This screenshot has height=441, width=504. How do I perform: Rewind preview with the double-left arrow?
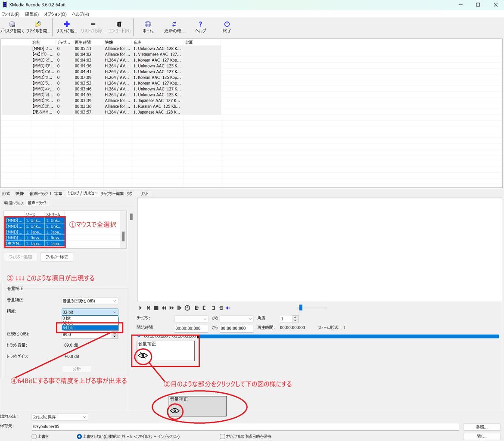164,308
